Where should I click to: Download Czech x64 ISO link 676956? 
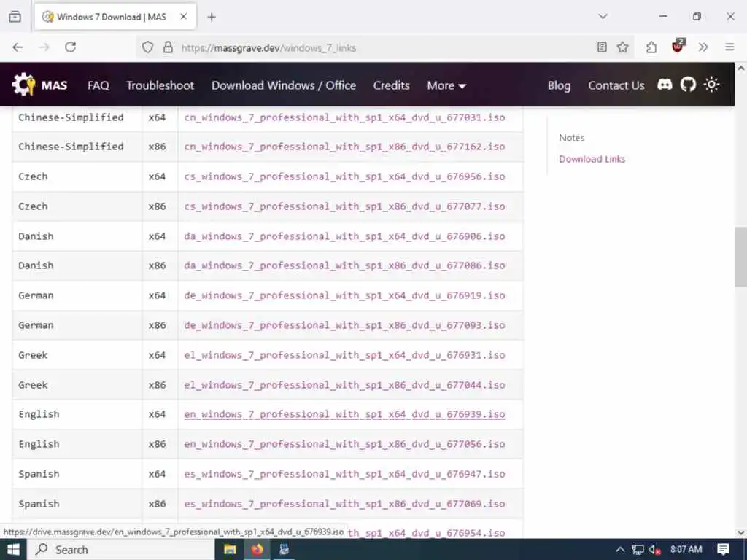point(344,176)
